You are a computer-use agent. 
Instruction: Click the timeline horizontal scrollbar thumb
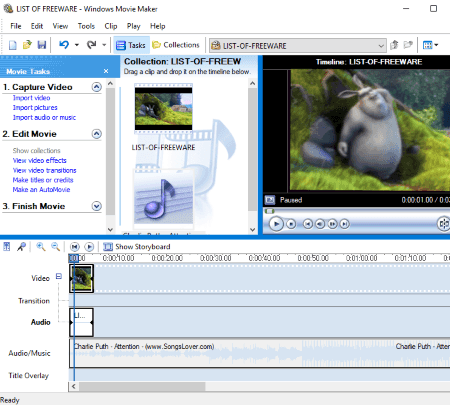(x=142, y=386)
